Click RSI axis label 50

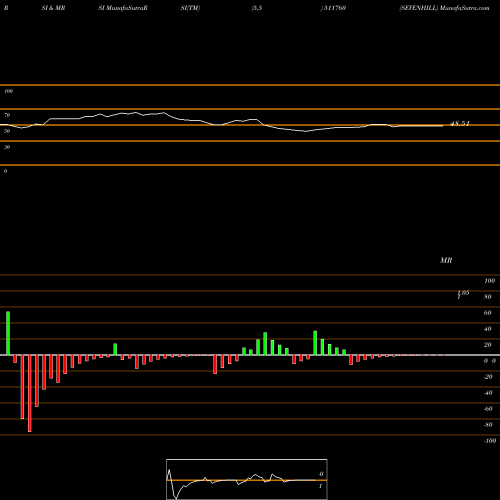[7, 131]
